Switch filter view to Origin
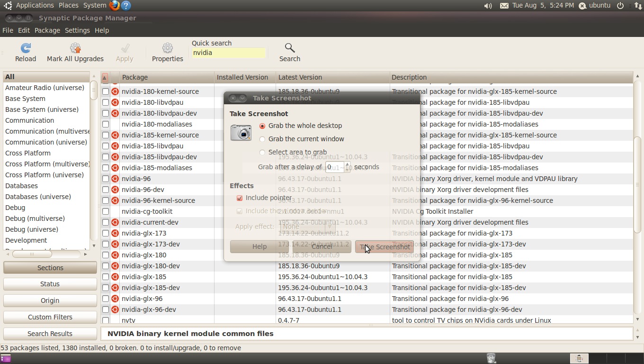Image resolution: width=644 pixels, height=364 pixels. [50, 300]
